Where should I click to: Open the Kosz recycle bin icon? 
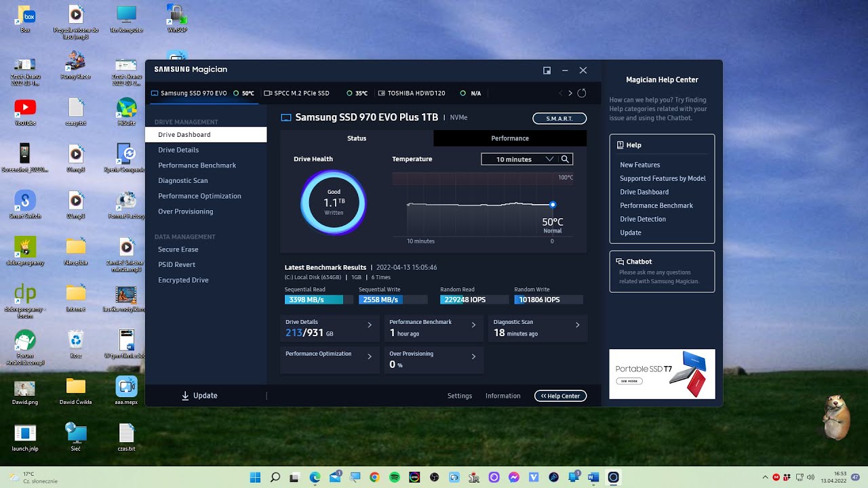tap(75, 344)
